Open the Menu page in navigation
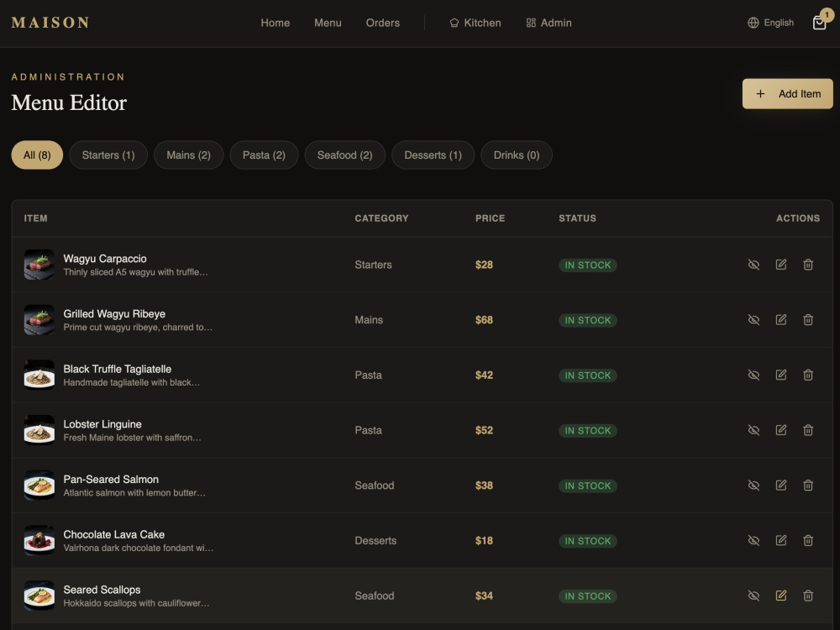This screenshot has width=840, height=630. coord(328,23)
